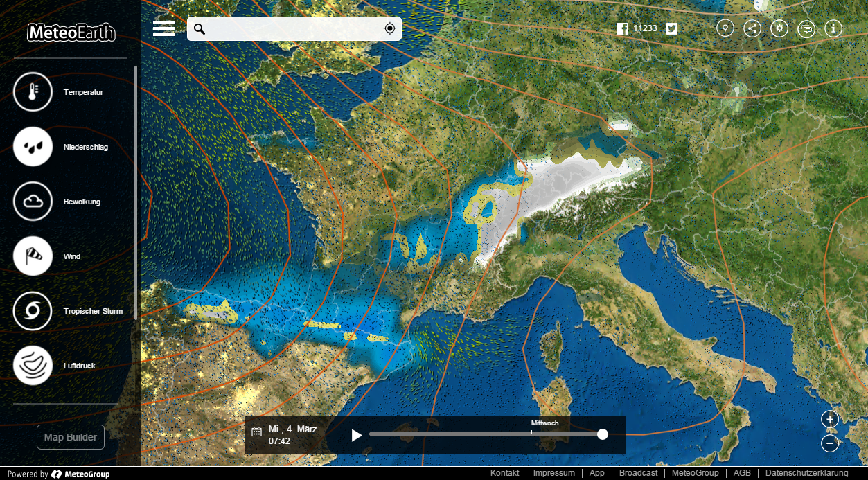
Task: Click the 11233 Facebook like count
Action: (x=645, y=28)
